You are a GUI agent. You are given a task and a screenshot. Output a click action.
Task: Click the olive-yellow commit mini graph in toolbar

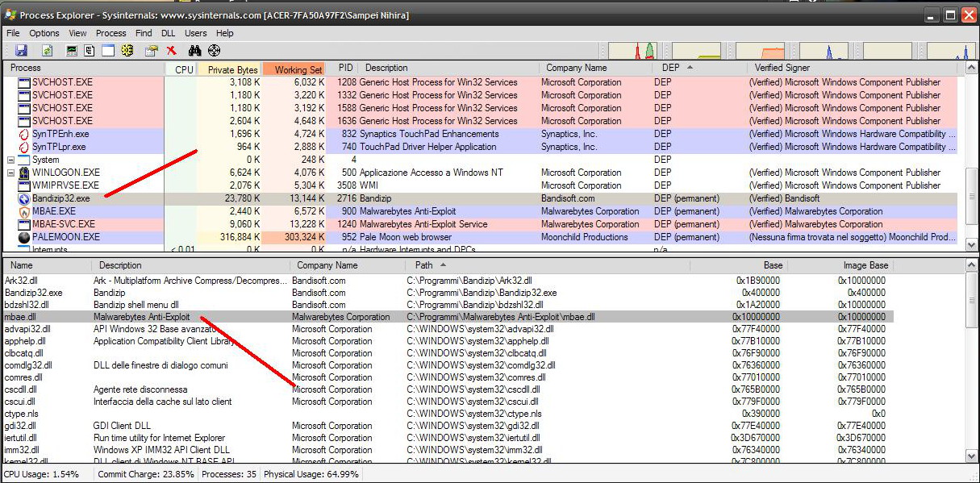click(698, 51)
